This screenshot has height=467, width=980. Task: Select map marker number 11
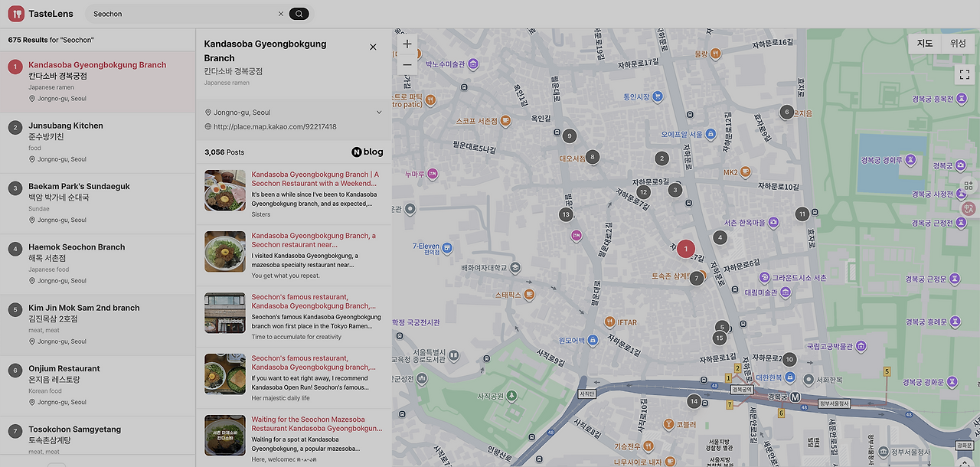[802, 214]
